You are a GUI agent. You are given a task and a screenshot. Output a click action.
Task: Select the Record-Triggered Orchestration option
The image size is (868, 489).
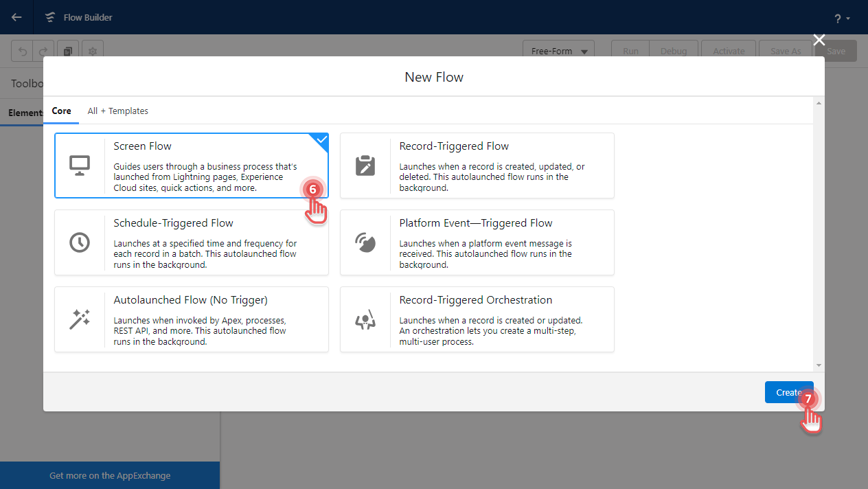coord(477,319)
